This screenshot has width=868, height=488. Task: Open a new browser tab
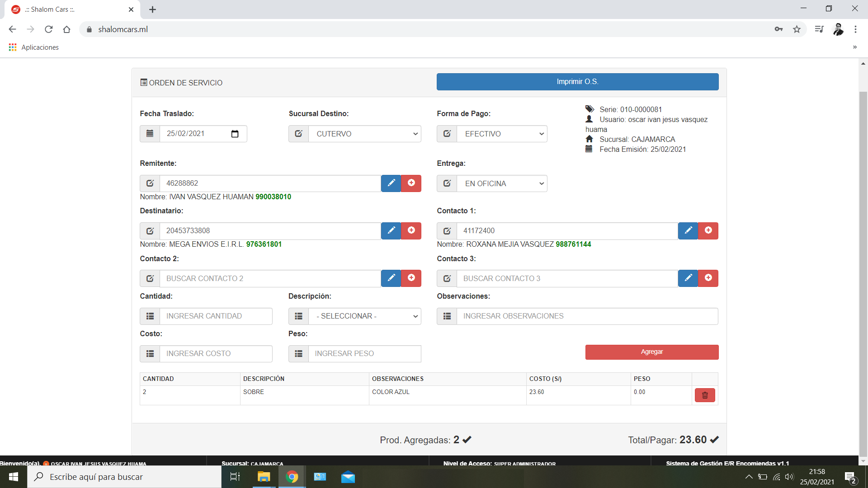pos(152,9)
